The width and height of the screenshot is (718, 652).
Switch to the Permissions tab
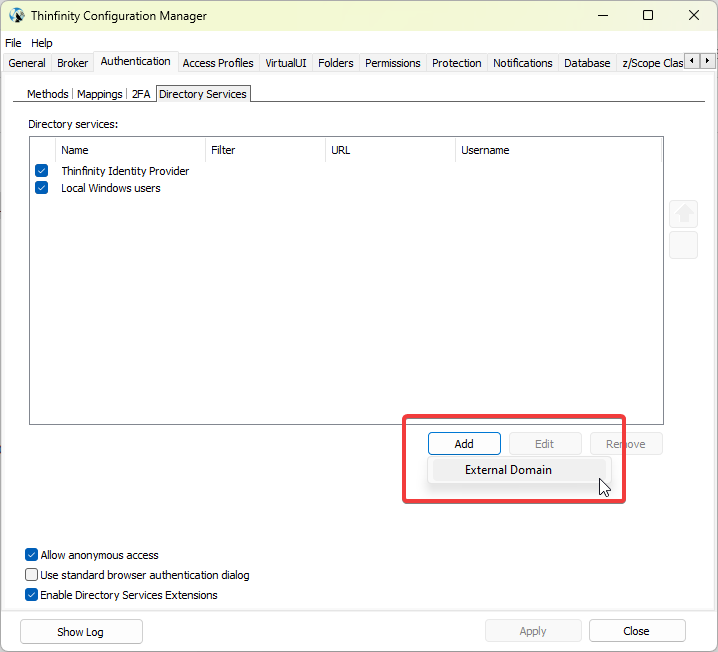tap(392, 63)
